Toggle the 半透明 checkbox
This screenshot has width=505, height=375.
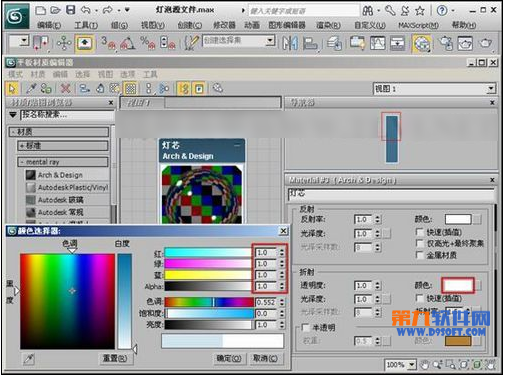(305, 327)
